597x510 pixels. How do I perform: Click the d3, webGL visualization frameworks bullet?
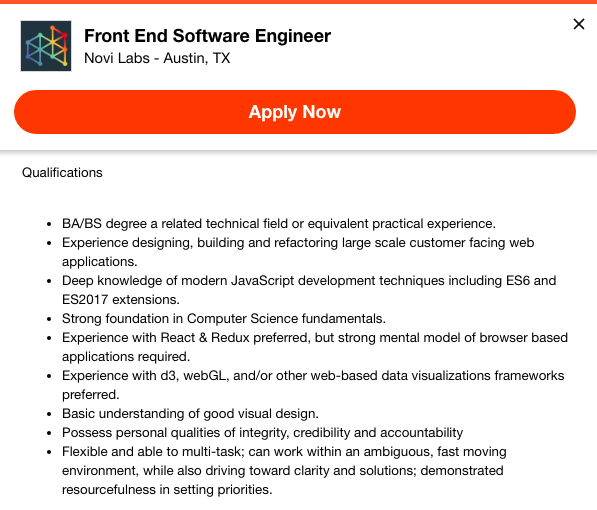point(313,385)
